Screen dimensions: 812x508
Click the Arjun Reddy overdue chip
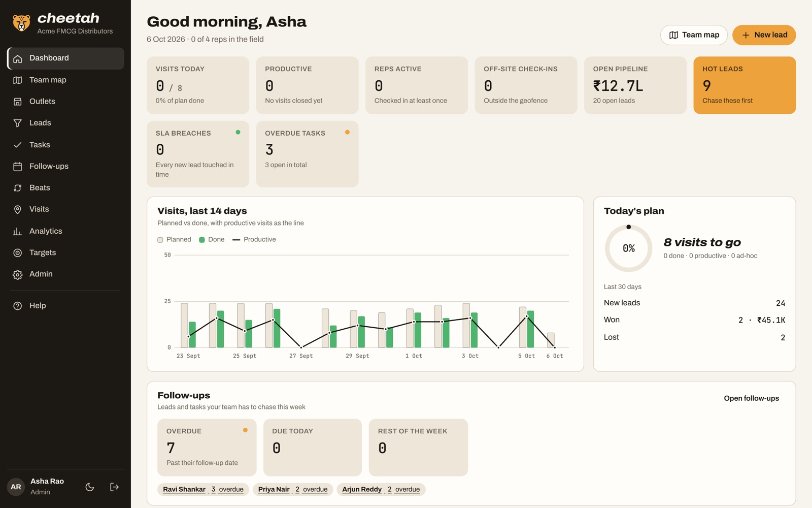[x=381, y=489]
